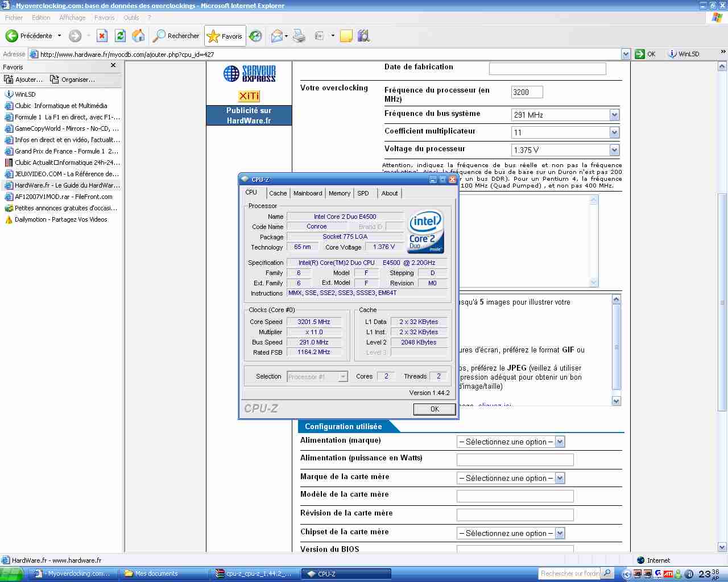This screenshot has height=582, width=728.
Task: Close the Favoris side panel
Action: [x=113, y=65]
